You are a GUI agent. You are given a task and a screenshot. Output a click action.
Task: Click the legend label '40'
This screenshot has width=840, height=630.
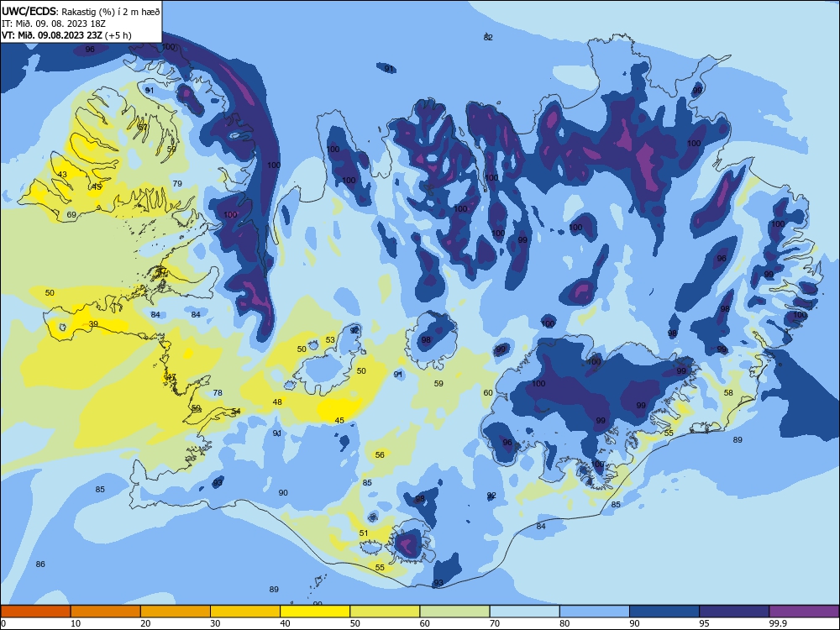(x=286, y=623)
